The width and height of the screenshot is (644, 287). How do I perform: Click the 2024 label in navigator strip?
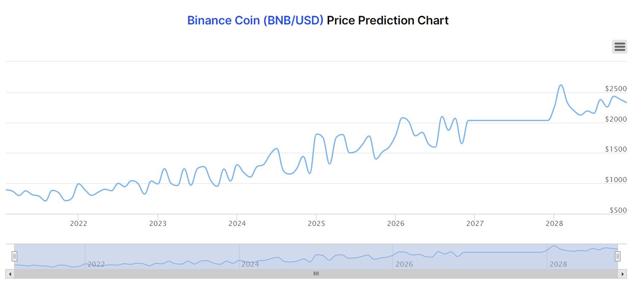pos(250,264)
